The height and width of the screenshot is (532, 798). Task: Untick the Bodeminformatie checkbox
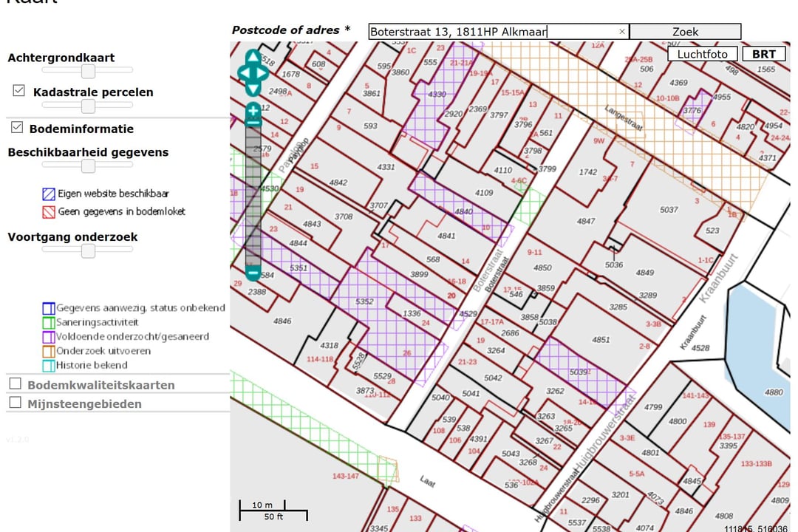[17, 127]
